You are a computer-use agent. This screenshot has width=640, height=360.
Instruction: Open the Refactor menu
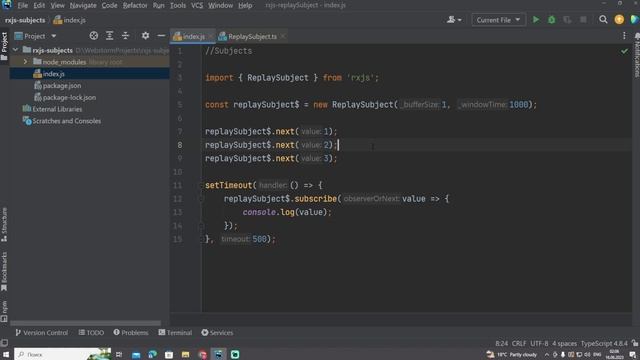pos(135,5)
